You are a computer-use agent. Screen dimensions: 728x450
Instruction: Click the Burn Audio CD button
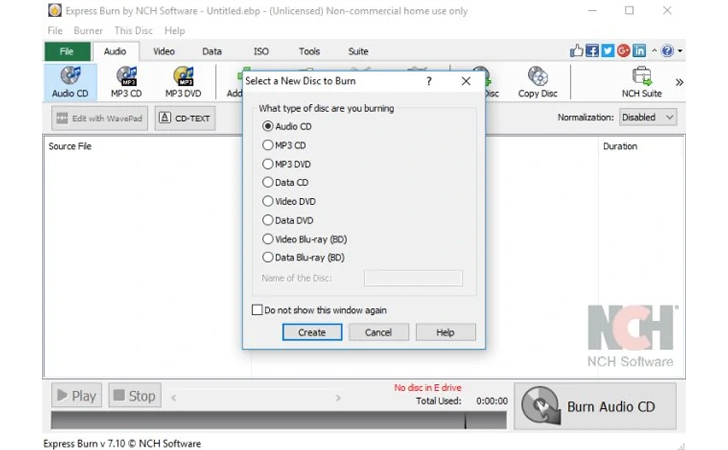(x=595, y=406)
